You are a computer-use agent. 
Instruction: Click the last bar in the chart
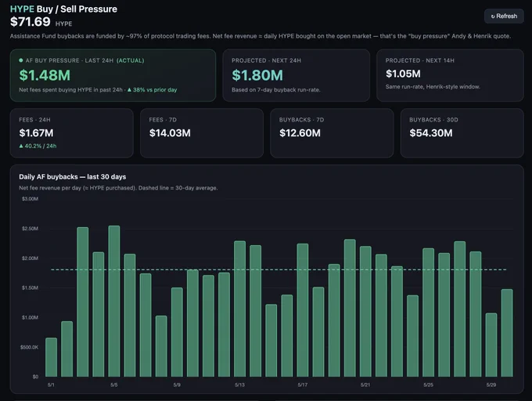click(x=507, y=333)
